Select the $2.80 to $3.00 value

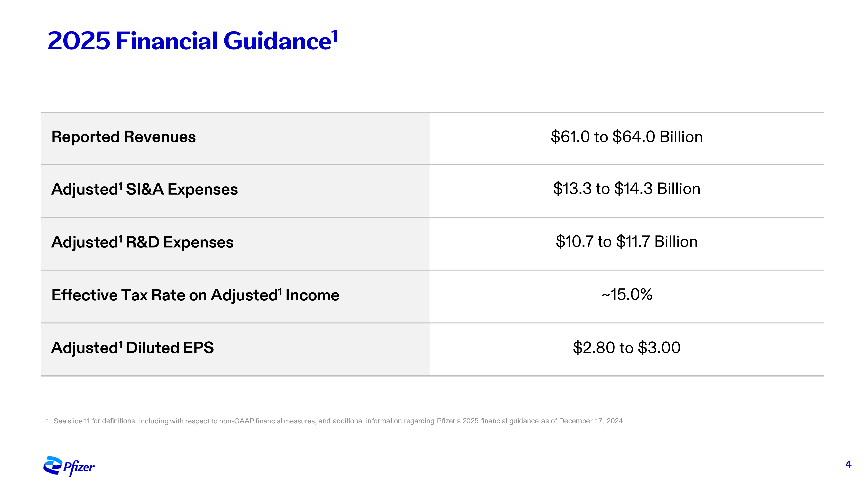627,347
